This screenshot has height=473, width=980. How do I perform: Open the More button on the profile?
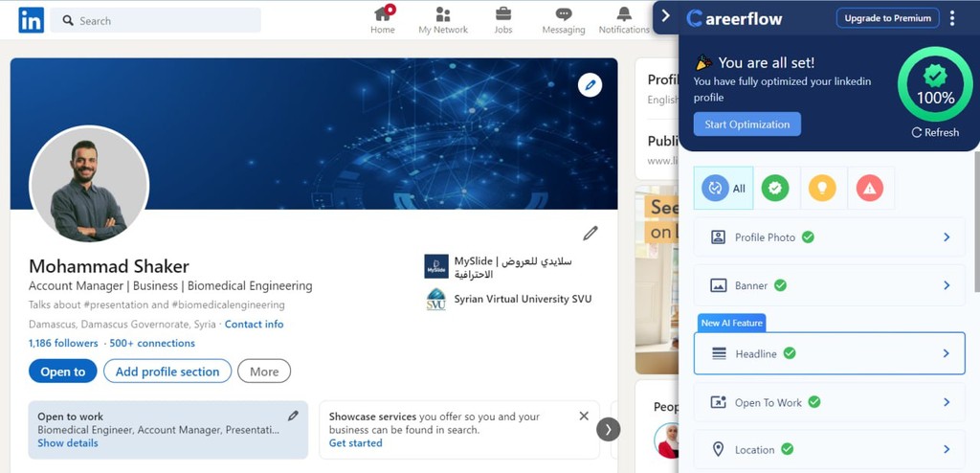coord(264,371)
